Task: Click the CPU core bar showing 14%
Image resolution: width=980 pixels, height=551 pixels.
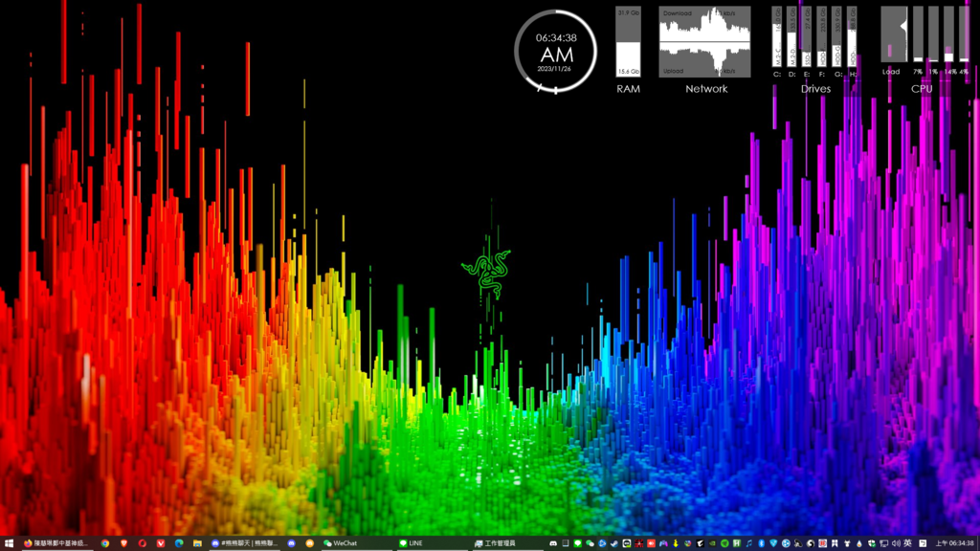Action: [948, 34]
